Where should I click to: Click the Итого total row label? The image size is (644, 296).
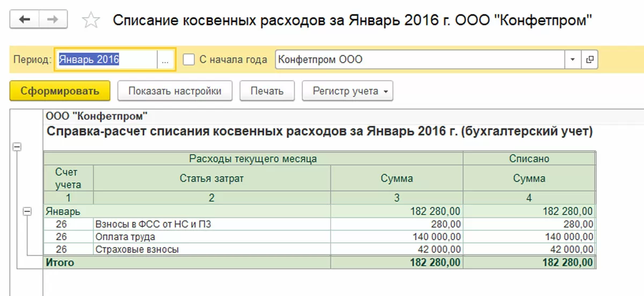[60, 263]
